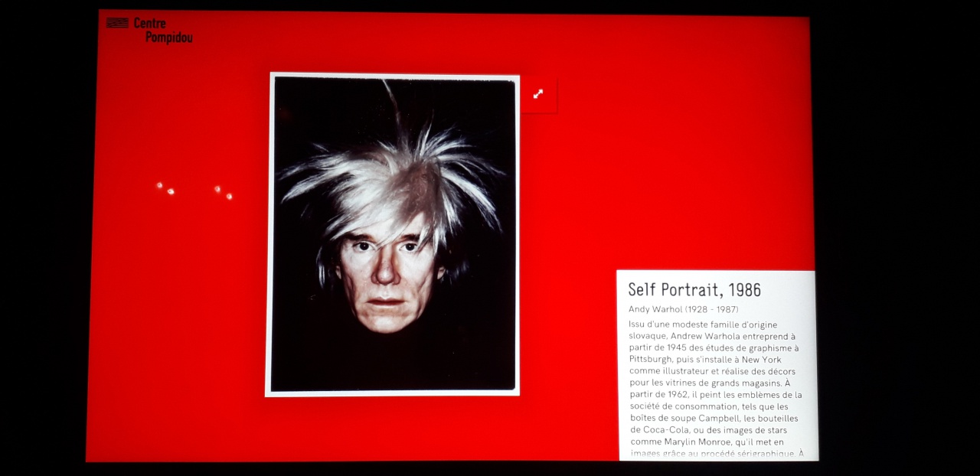Click the word "Centre" in the header logo
This screenshot has height=476, width=980.
(149, 23)
